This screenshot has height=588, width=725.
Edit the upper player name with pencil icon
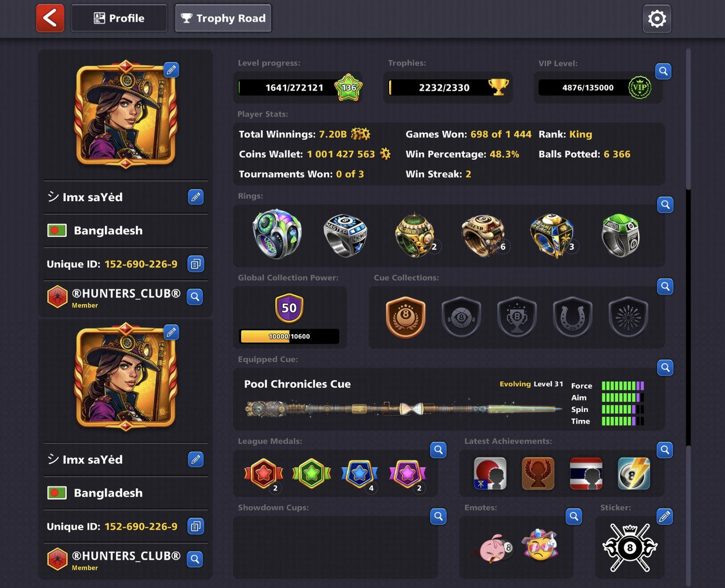pyautogui.click(x=195, y=197)
